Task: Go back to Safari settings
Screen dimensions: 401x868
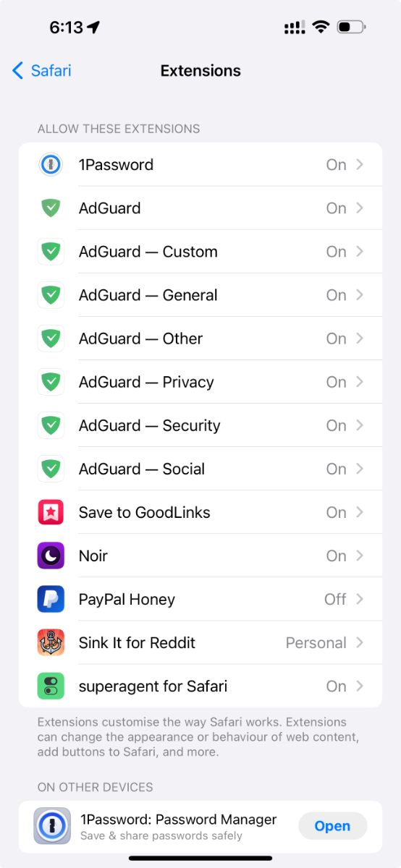Action: (x=42, y=70)
